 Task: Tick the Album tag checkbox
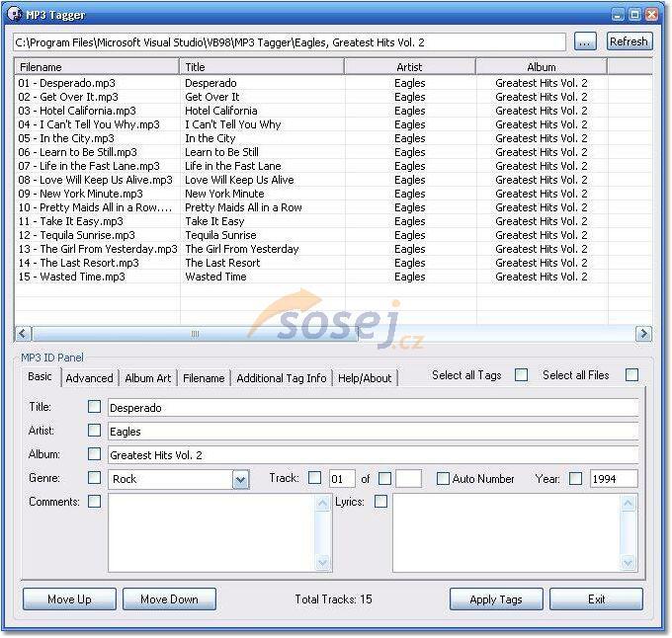pyautogui.click(x=94, y=454)
